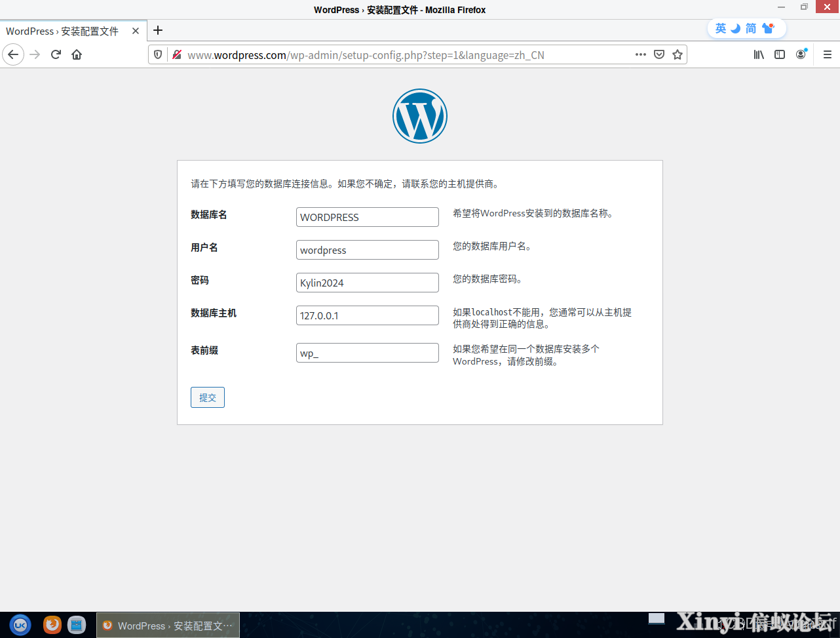This screenshot has width=840, height=638.
Task: Open the Kylin start menu
Action: coord(20,625)
